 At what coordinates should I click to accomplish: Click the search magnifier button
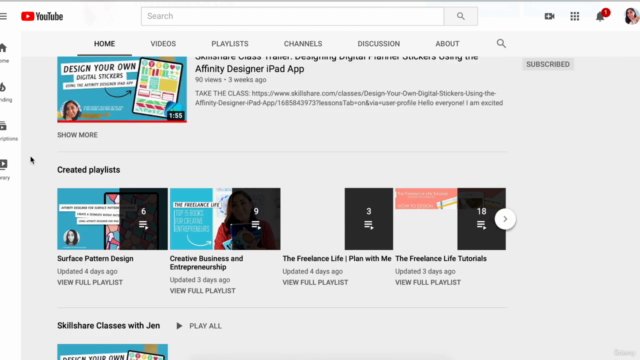[x=461, y=16]
